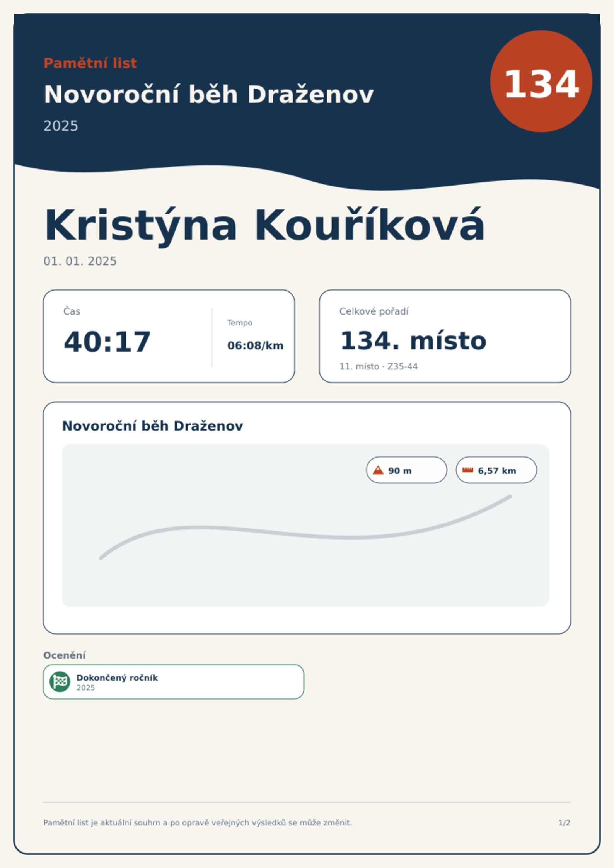This screenshot has height=868, width=614.
Task: Click the Novoroční běh Draženov header title
Action: point(209,94)
